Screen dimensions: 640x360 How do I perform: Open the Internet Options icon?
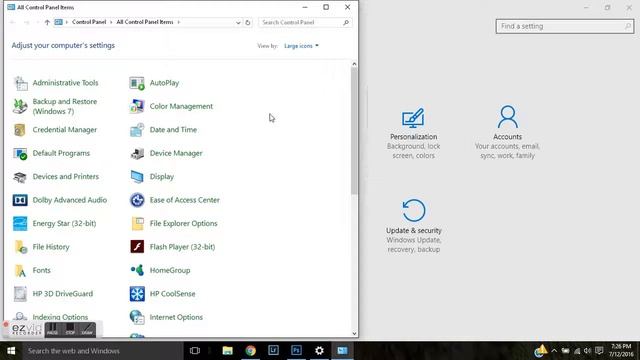pos(137,317)
